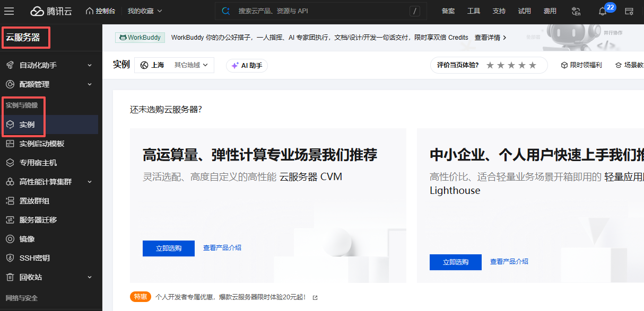
Task: Open the hamburger navigation menu
Action: click(x=9, y=11)
